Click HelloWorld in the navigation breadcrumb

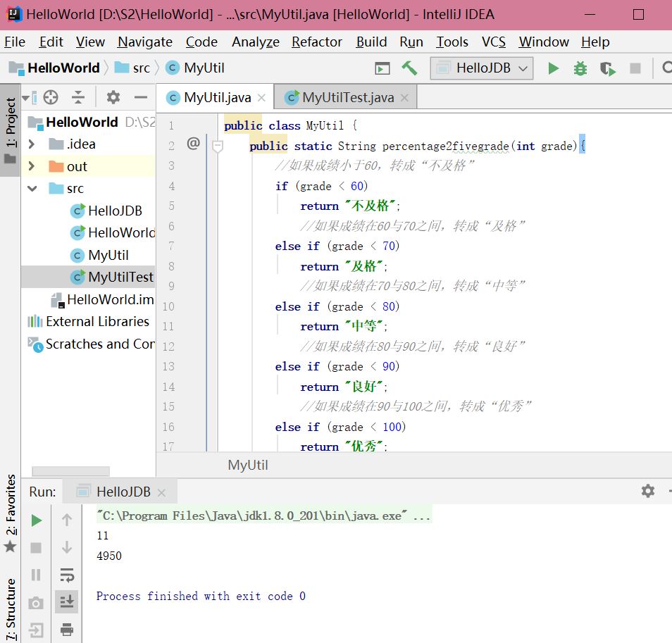pyautogui.click(x=54, y=68)
